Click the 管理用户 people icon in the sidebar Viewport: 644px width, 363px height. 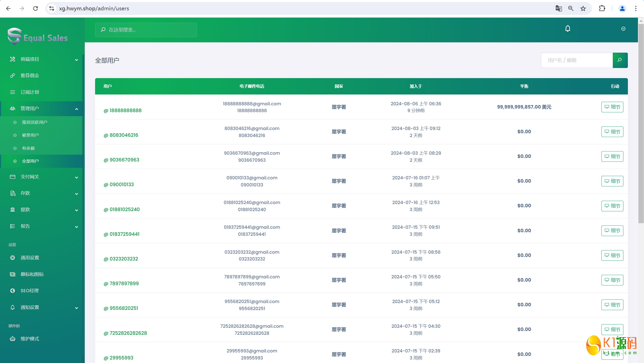click(13, 109)
